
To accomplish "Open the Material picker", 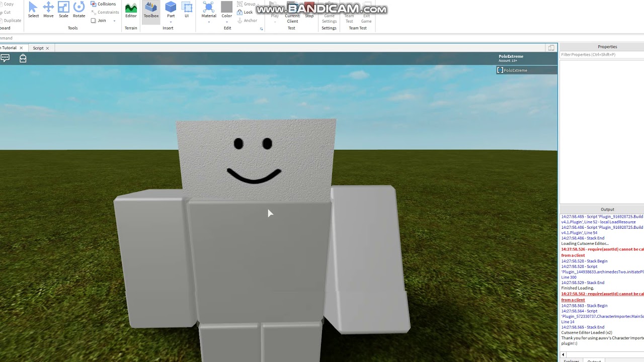I will (x=209, y=10).
